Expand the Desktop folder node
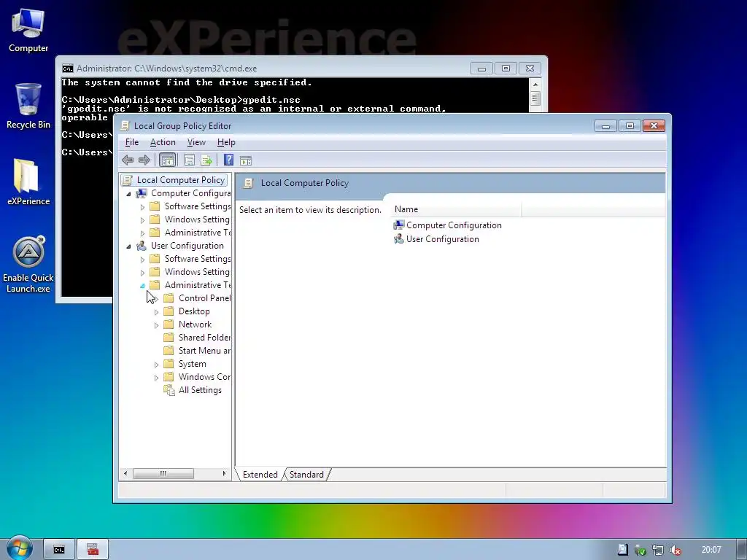 (156, 312)
